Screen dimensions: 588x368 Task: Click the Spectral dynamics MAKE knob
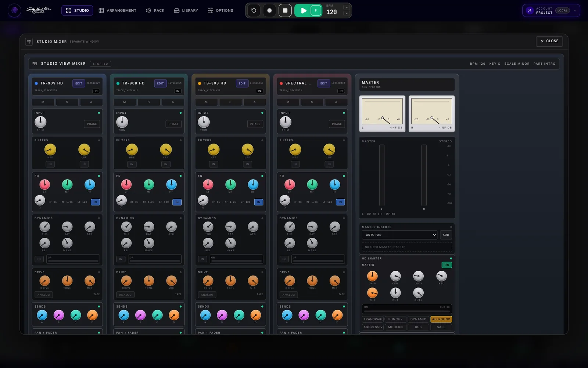click(x=312, y=243)
